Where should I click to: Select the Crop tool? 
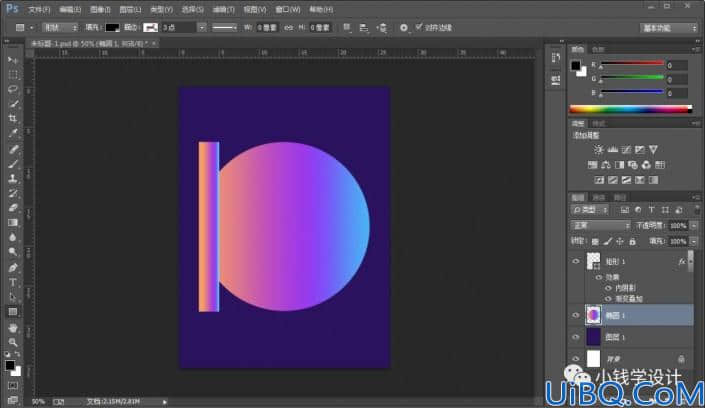click(x=13, y=118)
